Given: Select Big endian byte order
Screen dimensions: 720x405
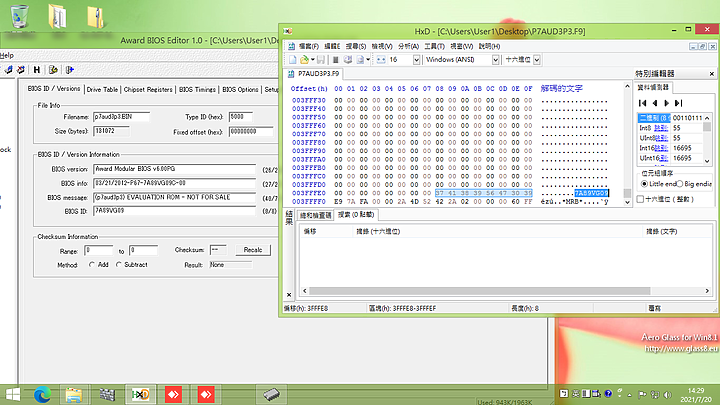Looking at the screenshot, I should (x=680, y=184).
